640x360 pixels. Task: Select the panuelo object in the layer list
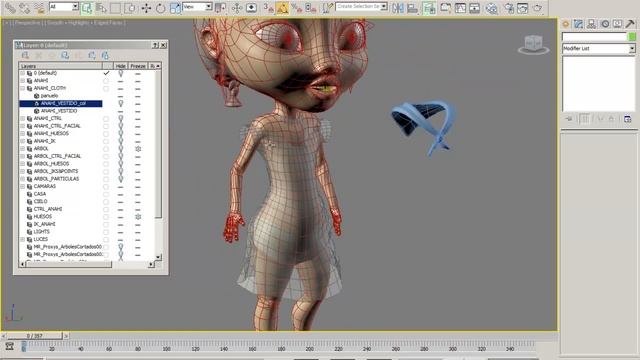coord(49,96)
